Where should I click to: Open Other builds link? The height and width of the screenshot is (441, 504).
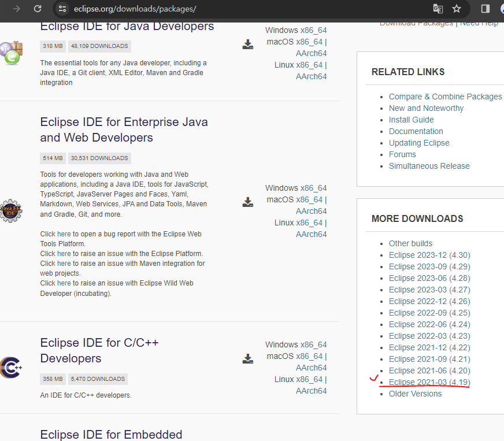coord(410,244)
